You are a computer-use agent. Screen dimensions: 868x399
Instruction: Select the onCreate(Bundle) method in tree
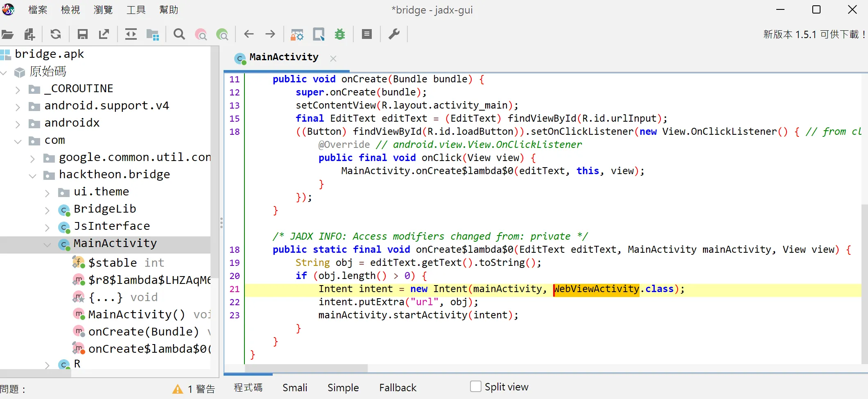[149, 331]
